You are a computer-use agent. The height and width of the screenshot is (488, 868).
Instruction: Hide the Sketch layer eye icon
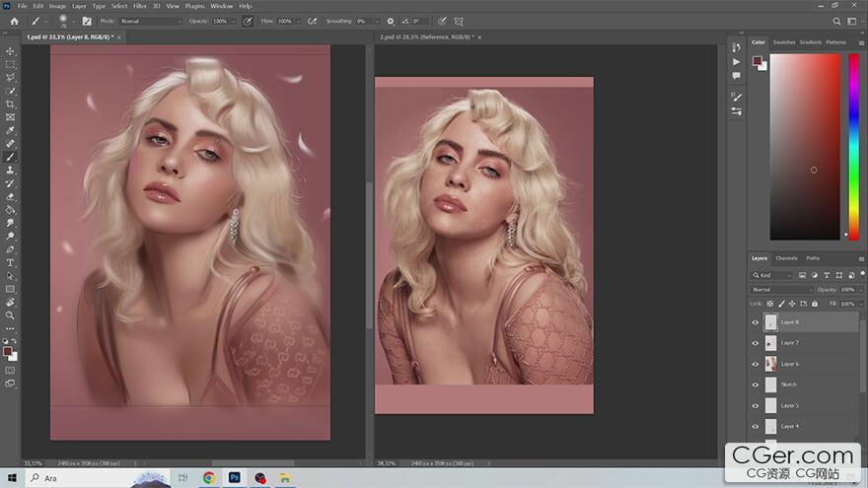click(756, 384)
